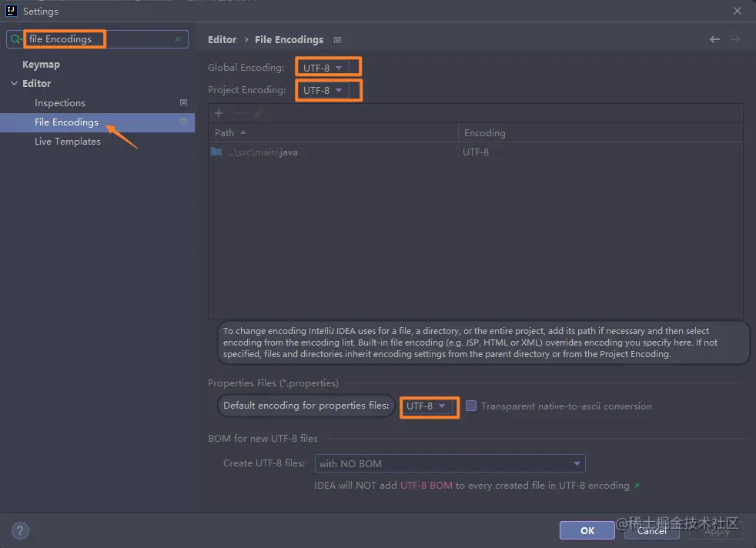
Task: Open default properties files encoding dropdown
Action: (427, 406)
